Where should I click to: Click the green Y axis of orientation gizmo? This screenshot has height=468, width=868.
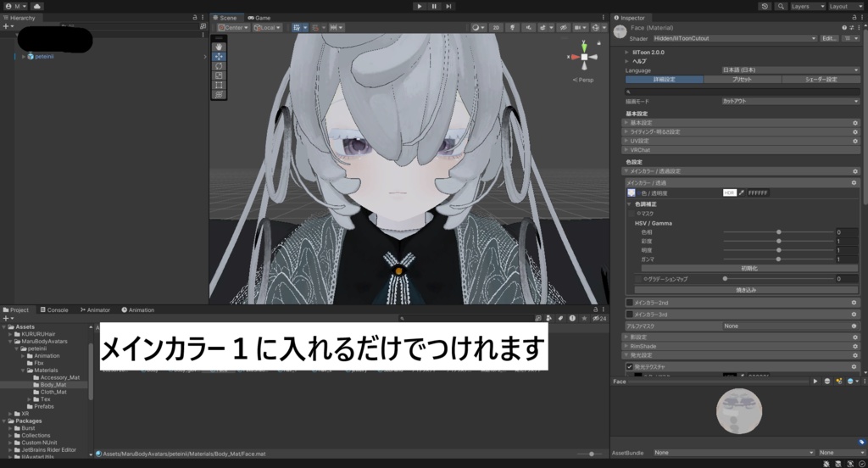584,47
